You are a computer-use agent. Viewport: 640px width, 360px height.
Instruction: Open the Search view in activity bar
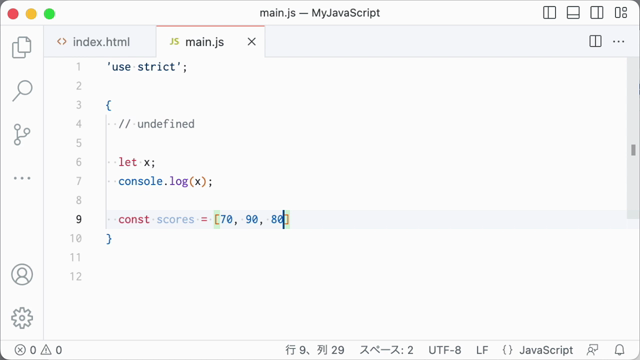pyautogui.click(x=22, y=91)
